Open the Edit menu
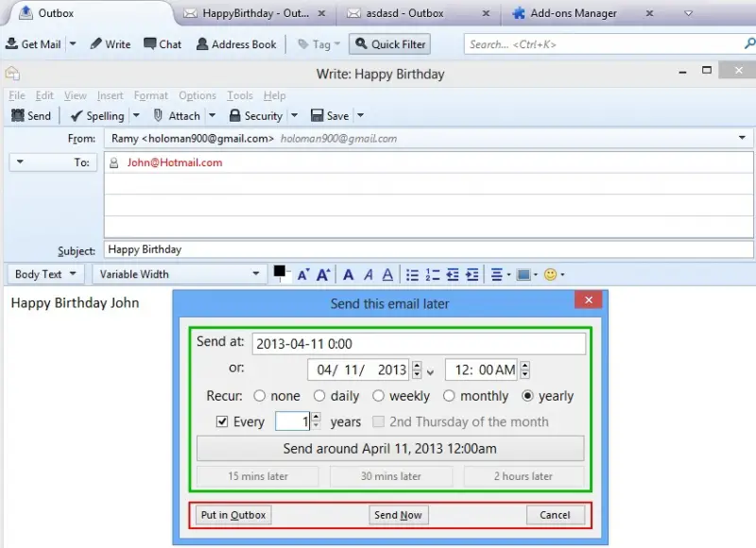756x548 pixels. coord(44,95)
